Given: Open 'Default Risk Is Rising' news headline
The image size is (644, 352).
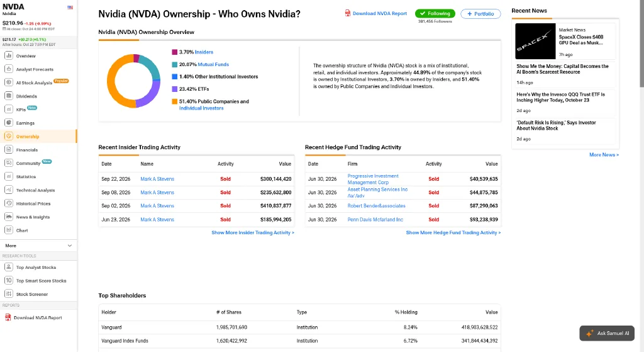Looking at the screenshot, I should click(x=556, y=125).
